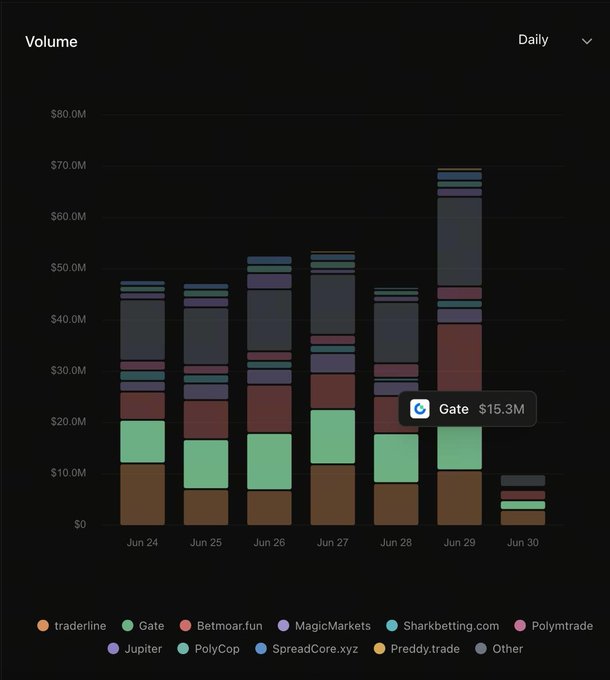The width and height of the screenshot is (610, 680).
Task: Select Jun 29 brown traderline bar segment
Action: (460, 498)
